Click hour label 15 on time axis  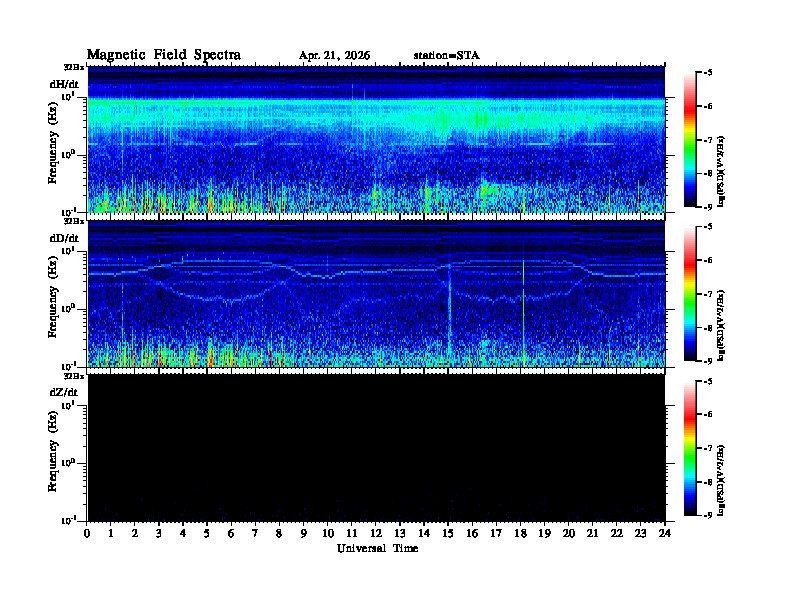point(448,533)
